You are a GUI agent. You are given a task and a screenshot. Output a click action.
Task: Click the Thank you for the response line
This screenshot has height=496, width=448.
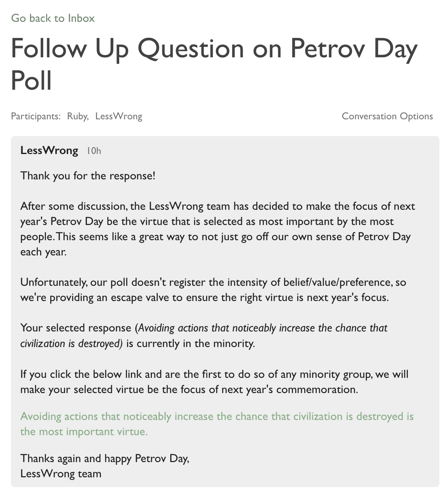tap(88, 175)
